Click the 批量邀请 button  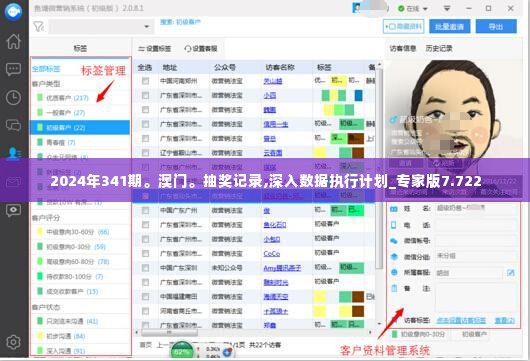[449, 26]
